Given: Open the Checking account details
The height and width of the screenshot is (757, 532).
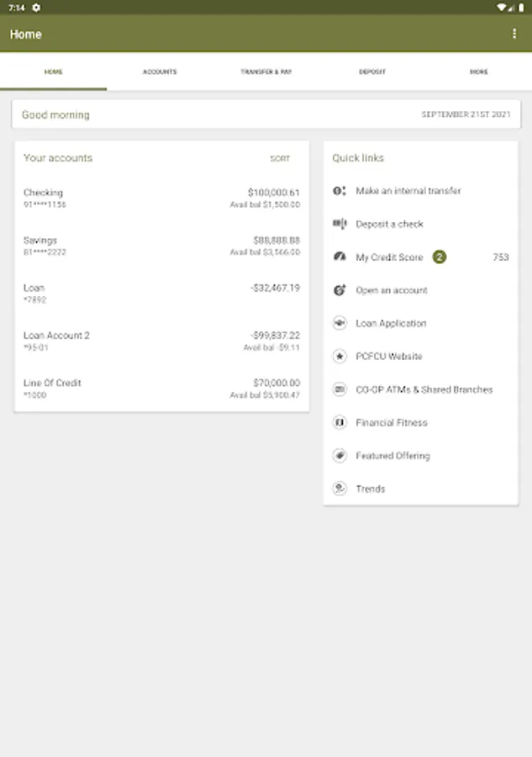Looking at the screenshot, I should tap(161, 199).
